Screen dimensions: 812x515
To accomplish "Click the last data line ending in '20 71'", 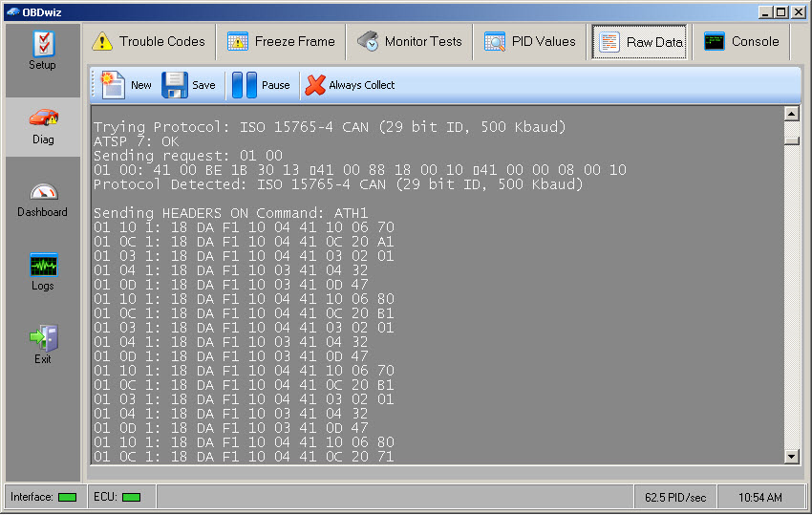I will tap(244, 457).
